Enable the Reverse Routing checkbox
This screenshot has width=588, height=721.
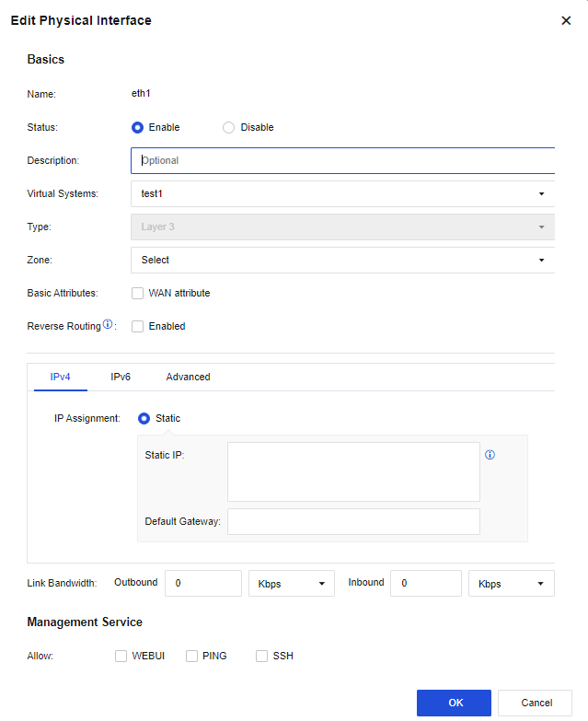[138, 326]
